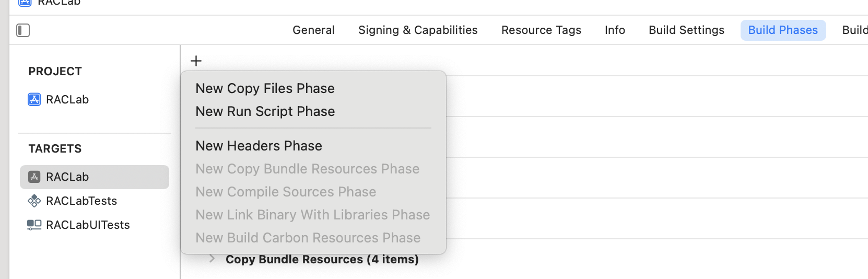Click the RACLabTests target diamond icon

point(34,201)
